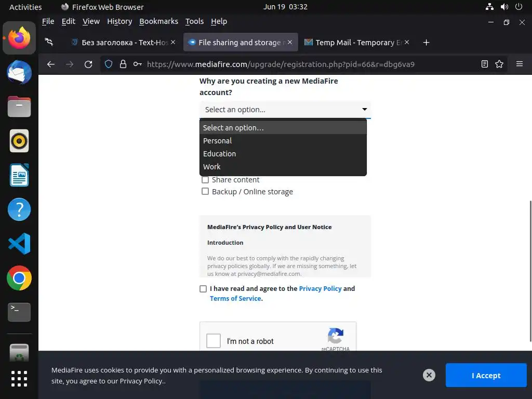Choose Education from the dropdown list
Screen dimensions: 532x399
pos(283,154)
